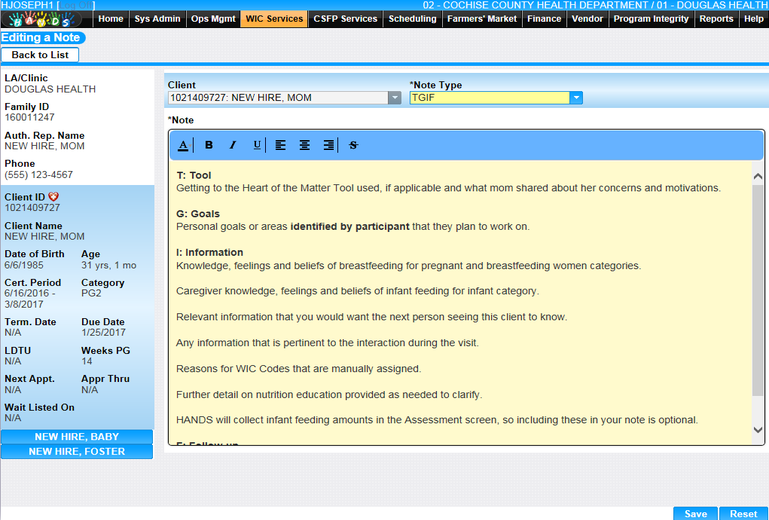This screenshot has width=769, height=520.
Task: Click the HANDS logo
Action: pyautogui.click(x=47, y=19)
